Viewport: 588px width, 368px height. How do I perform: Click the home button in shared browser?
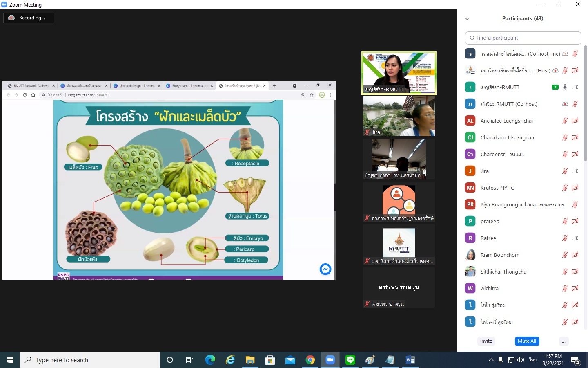(33, 95)
